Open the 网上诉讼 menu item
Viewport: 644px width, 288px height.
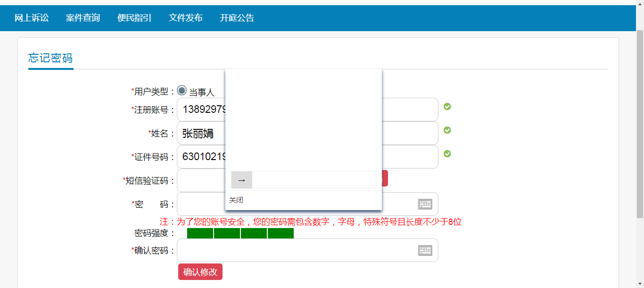point(32,18)
